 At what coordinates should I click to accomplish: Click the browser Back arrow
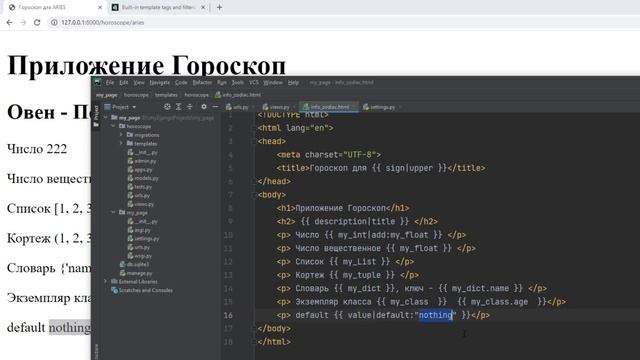[x=9, y=22]
